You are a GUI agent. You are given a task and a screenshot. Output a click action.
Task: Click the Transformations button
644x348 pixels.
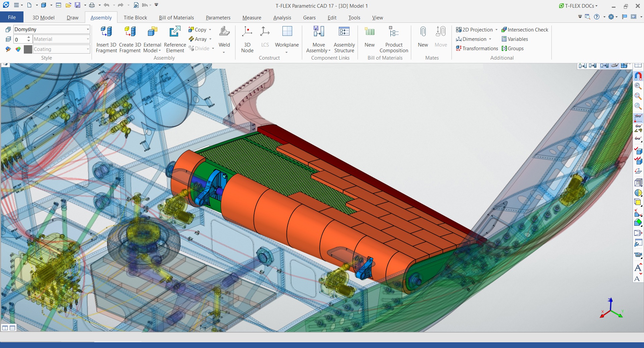coord(477,49)
